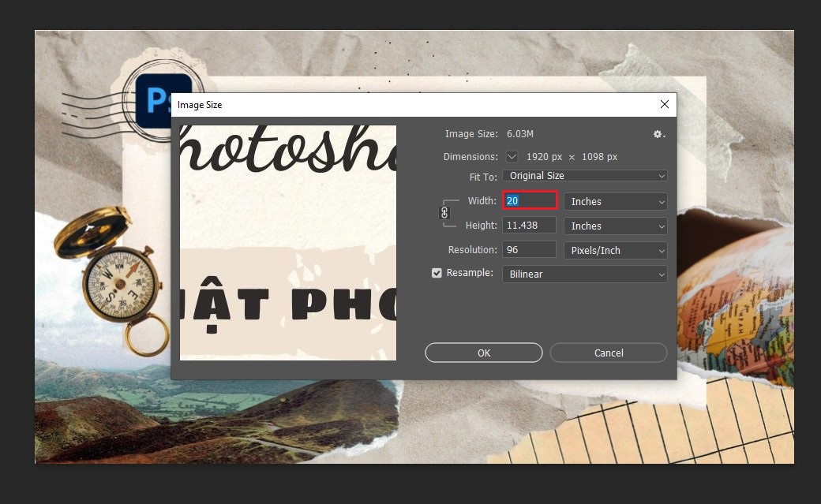Toggle the constrain proportions chain link icon

[444, 213]
